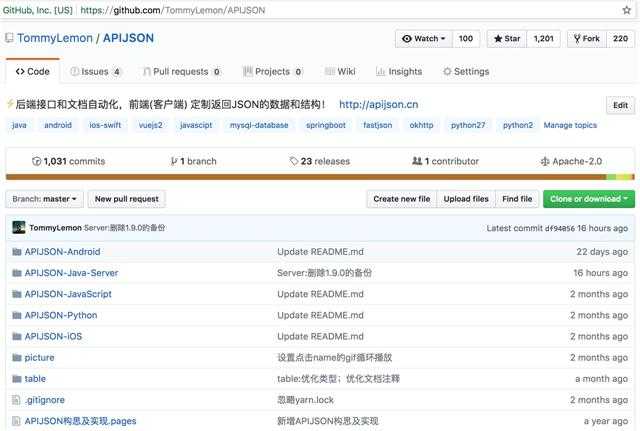Open the Wiki tab
Screen dimensions: 640x431
click(x=340, y=71)
